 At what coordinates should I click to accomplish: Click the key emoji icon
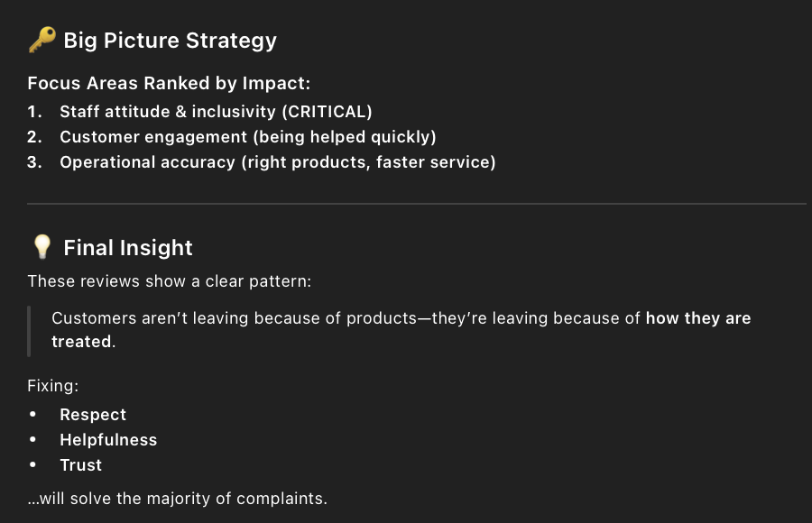(x=42, y=41)
